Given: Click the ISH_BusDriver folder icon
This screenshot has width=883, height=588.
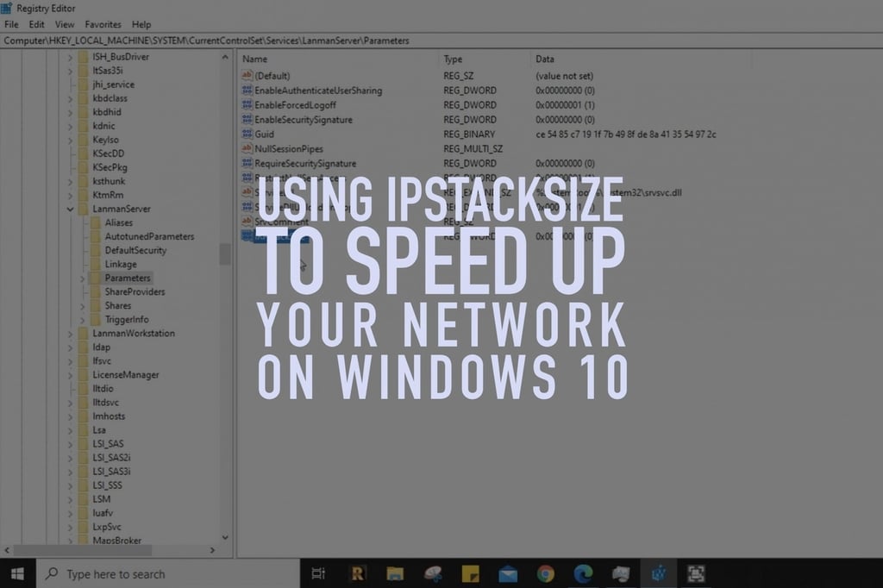Looking at the screenshot, I should click(x=84, y=57).
